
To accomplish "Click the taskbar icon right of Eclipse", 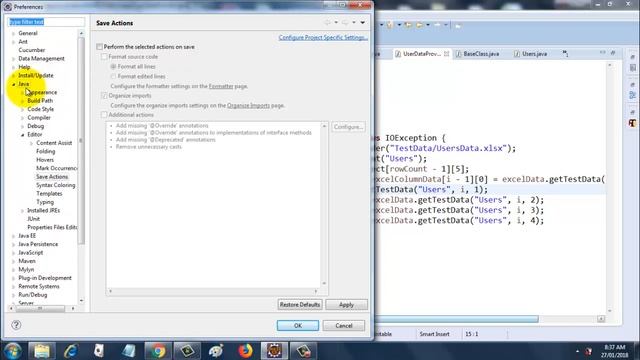I will [304, 351].
